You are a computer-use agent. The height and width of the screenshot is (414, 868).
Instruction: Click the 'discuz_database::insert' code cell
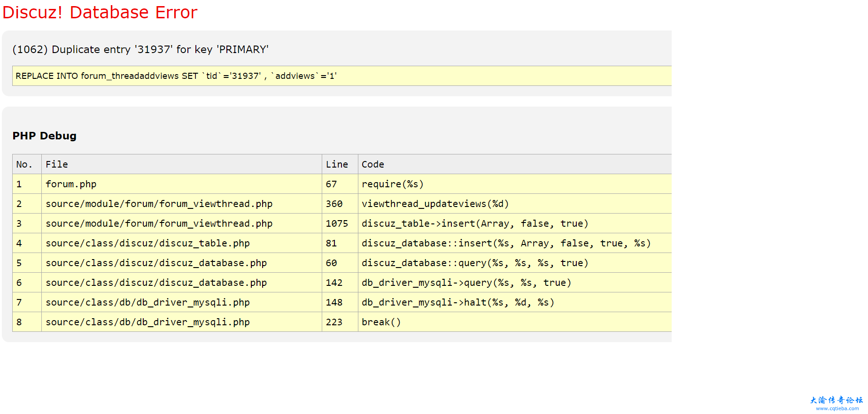515,243
